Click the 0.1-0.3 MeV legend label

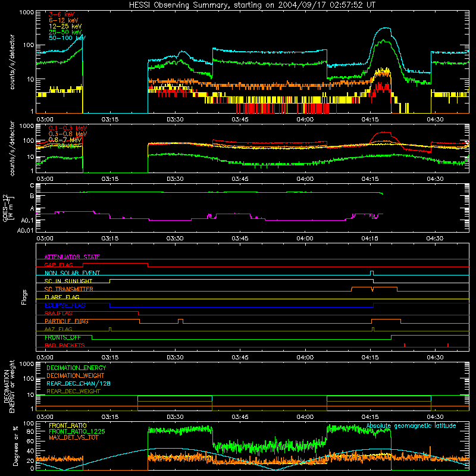click(68, 128)
